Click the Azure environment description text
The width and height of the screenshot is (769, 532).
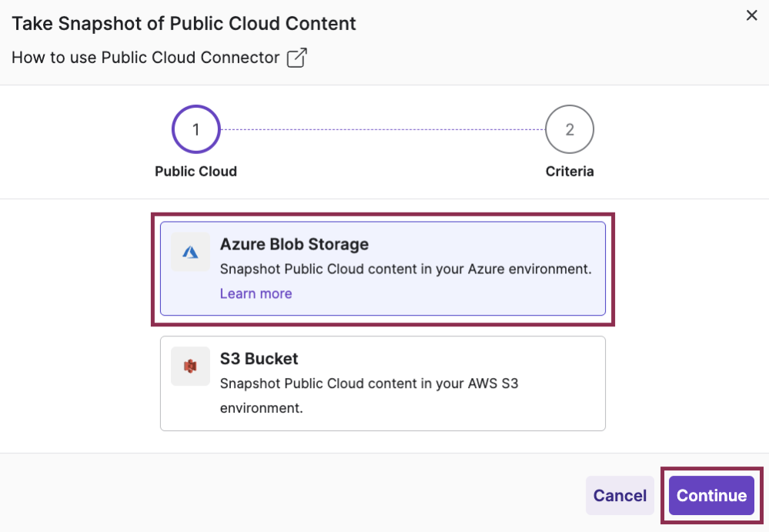pos(406,269)
